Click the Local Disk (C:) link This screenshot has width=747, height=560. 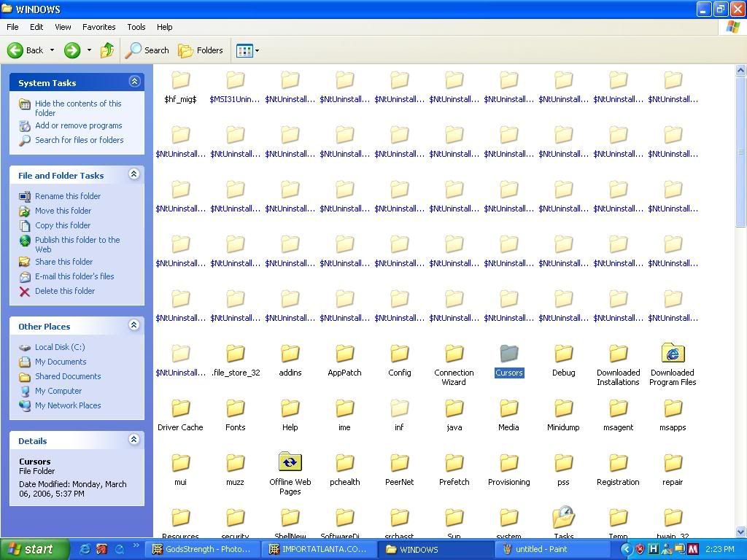pos(60,347)
